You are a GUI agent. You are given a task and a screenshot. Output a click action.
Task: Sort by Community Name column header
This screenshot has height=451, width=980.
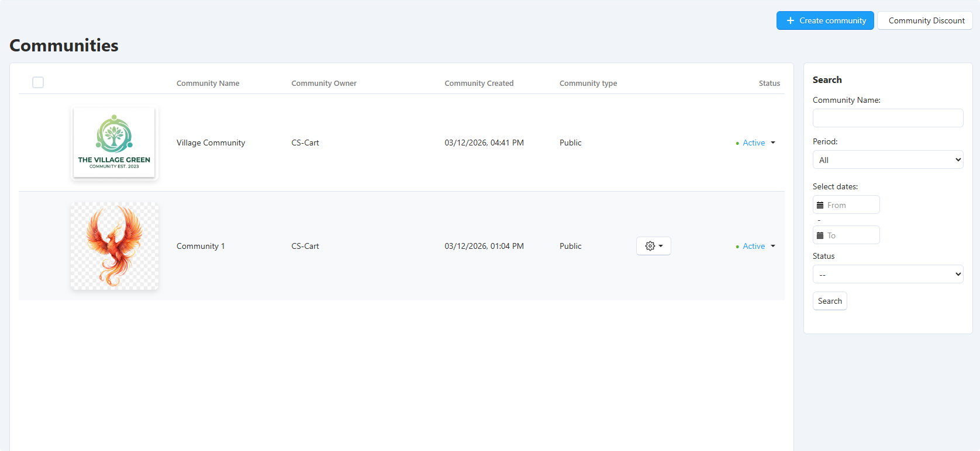pos(208,84)
